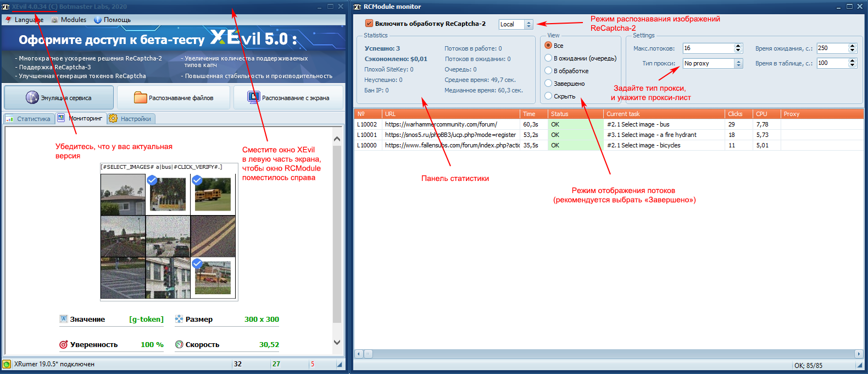
Task: Click the globe icon on Эмуляция сервиса
Action: pyautogui.click(x=32, y=97)
